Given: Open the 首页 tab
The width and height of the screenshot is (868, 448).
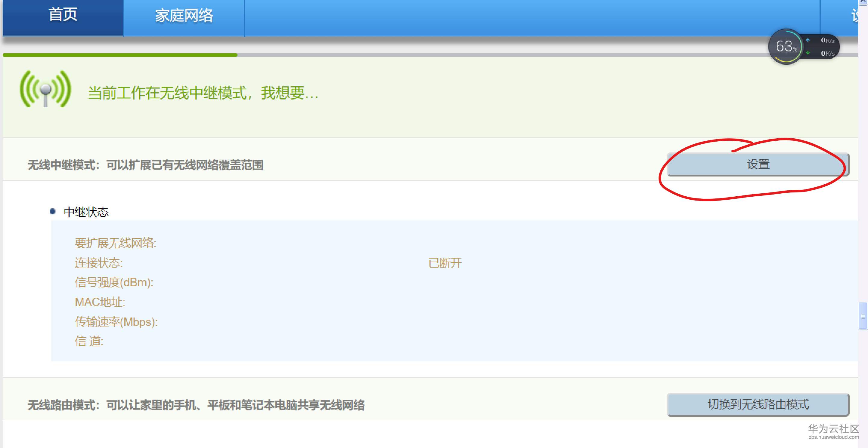Looking at the screenshot, I should click(63, 15).
